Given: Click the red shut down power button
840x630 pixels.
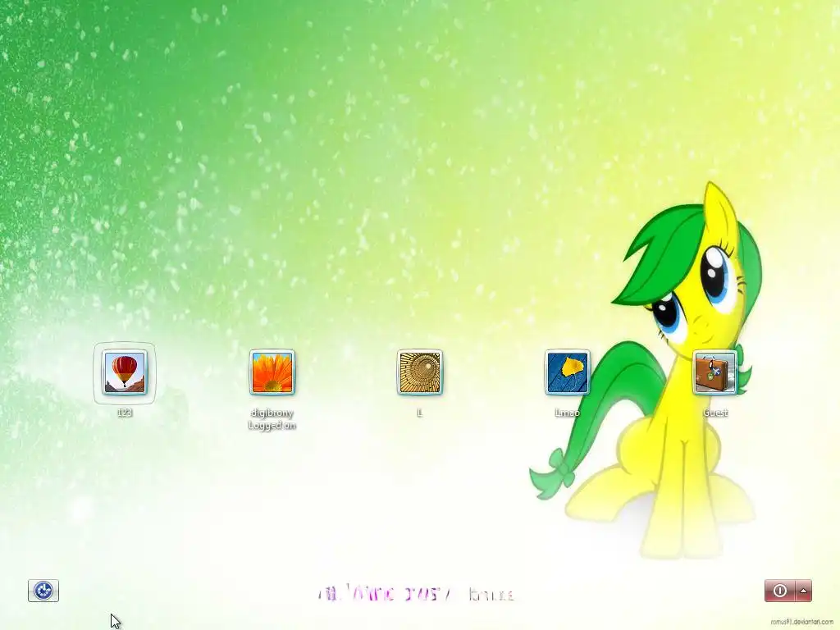Looking at the screenshot, I should [x=780, y=591].
